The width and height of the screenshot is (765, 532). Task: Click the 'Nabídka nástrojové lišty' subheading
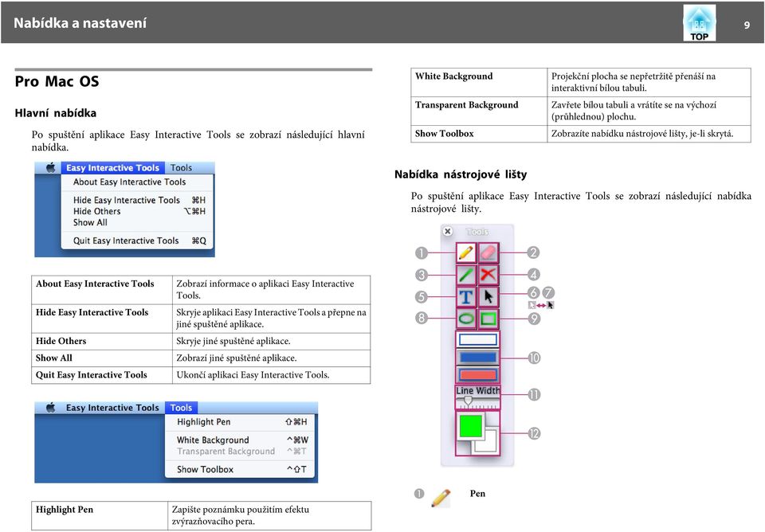pyautogui.click(x=461, y=174)
